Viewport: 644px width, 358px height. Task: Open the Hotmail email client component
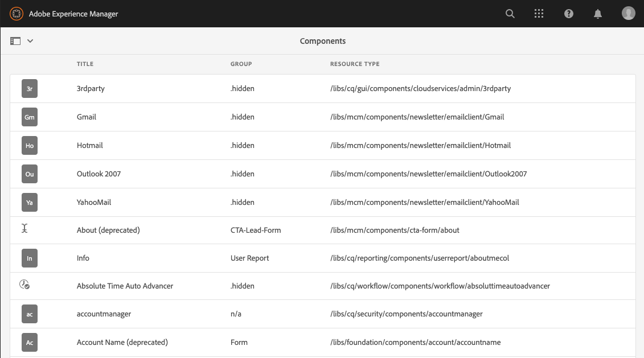coord(89,145)
